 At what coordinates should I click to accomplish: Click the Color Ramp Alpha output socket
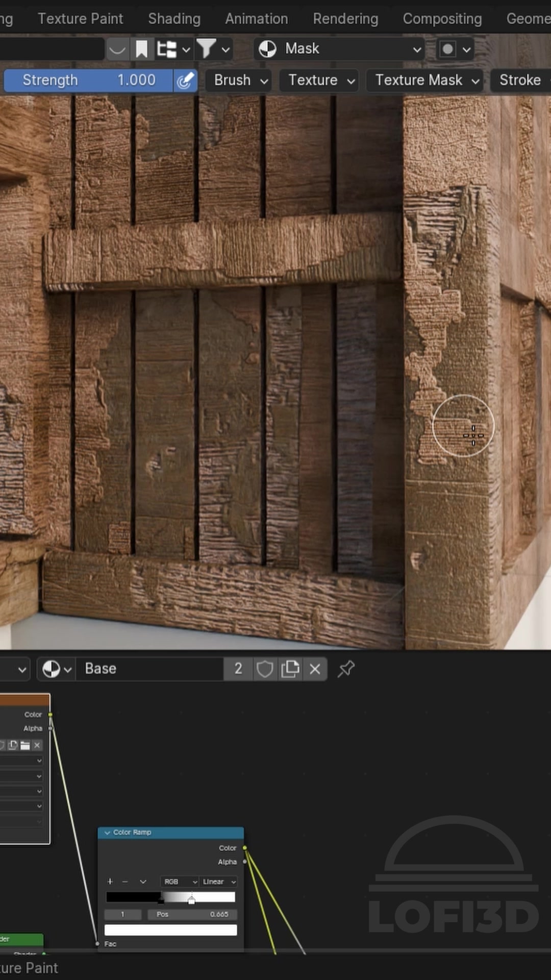tap(245, 862)
